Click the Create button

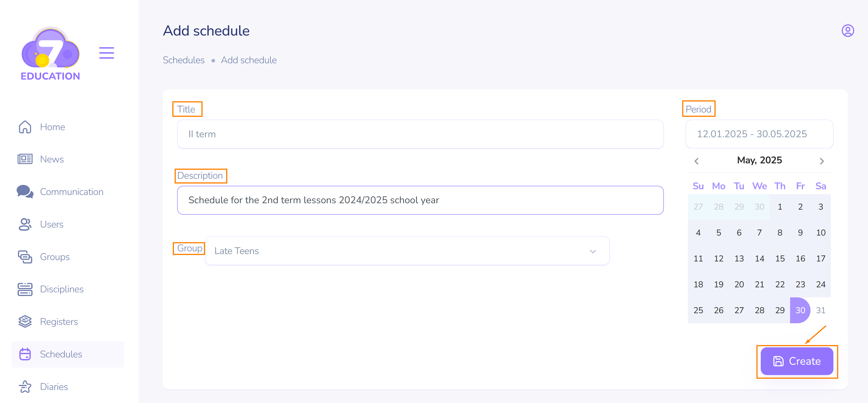point(797,361)
